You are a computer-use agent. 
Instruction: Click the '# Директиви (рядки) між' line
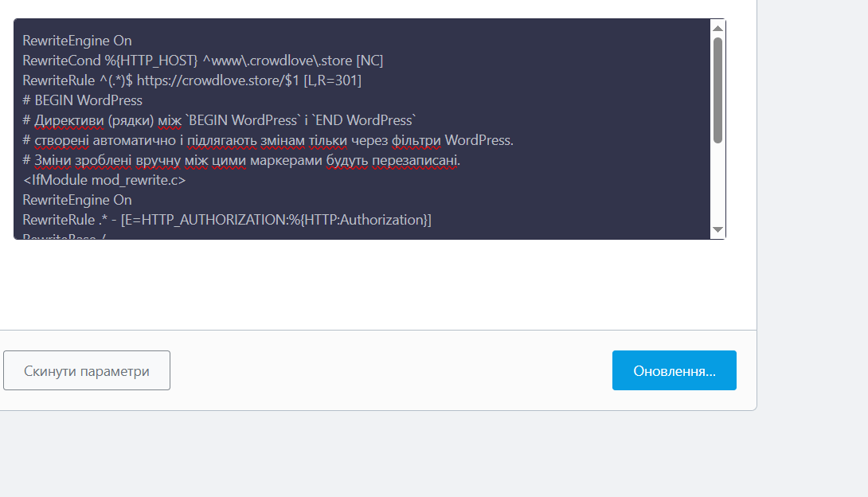tap(219, 120)
